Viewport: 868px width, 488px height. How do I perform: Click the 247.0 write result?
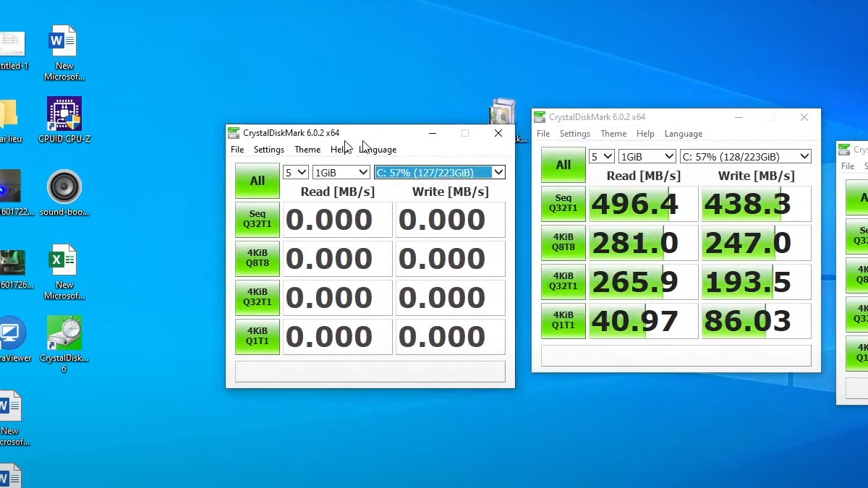click(756, 243)
